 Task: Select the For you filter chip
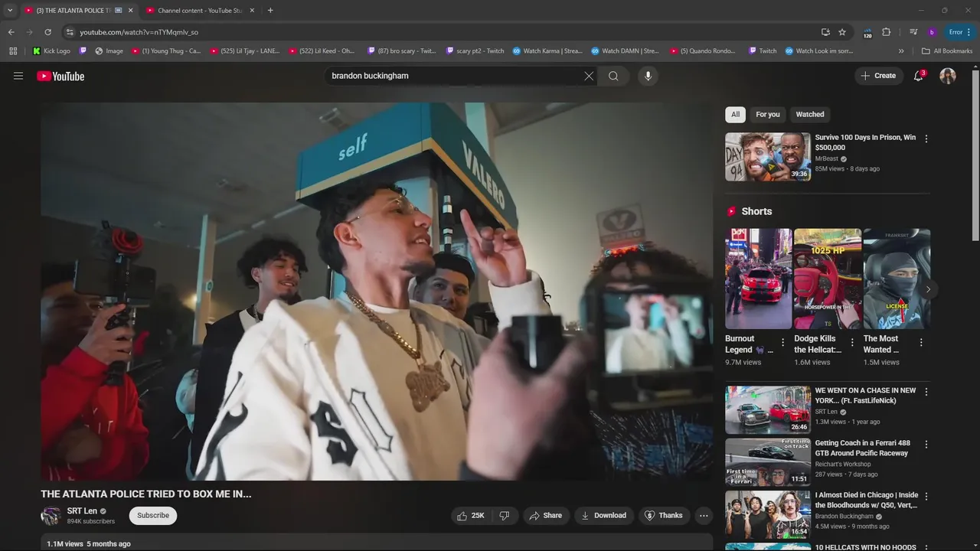pos(768,115)
